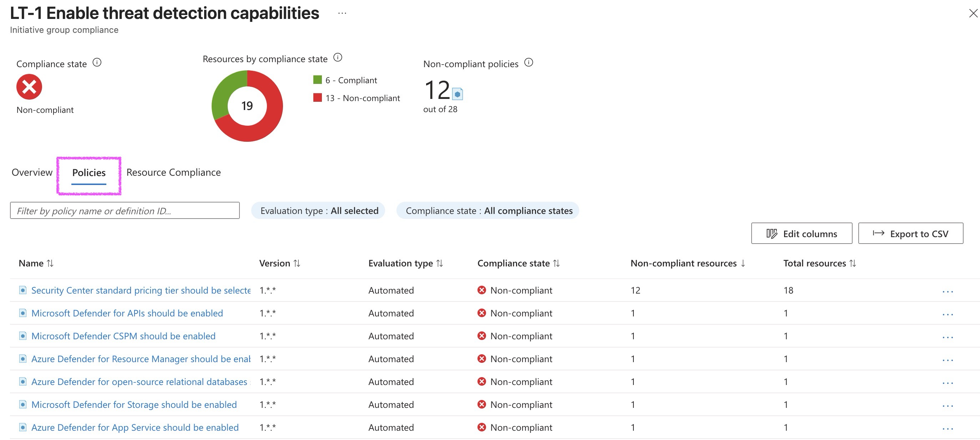Switch to the Resource Compliance tab

(x=173, y=172)
